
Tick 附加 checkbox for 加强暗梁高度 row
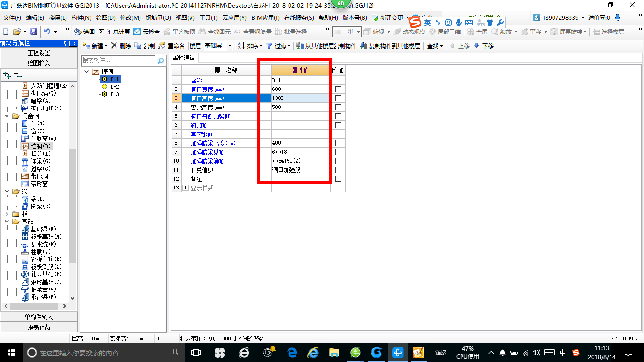coord(338,143)
